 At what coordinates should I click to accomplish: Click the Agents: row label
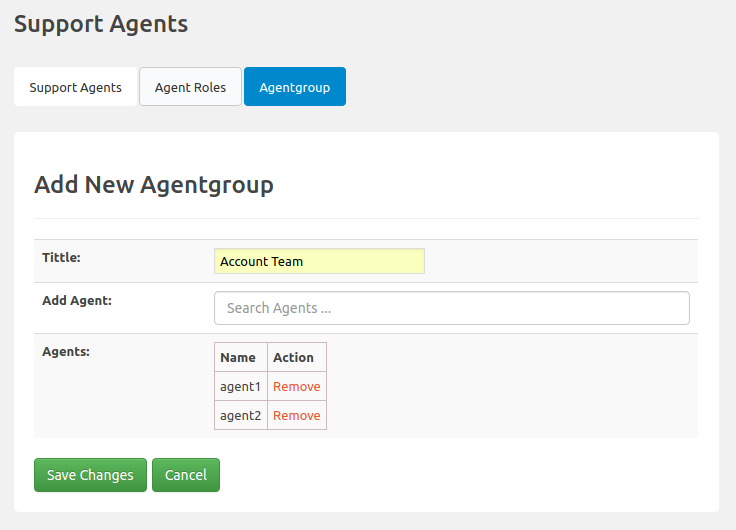66,351
